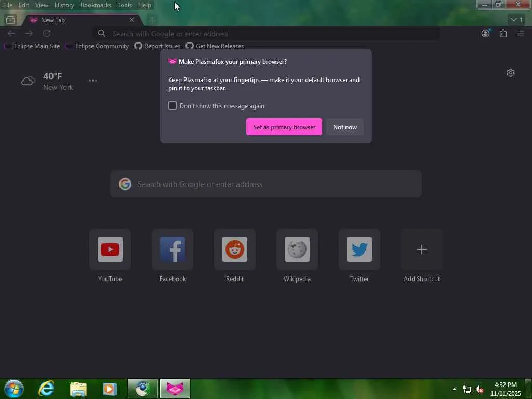Go forward with the forward arrow
Viewport: 532px width, 399px height.
click(29, 33)
